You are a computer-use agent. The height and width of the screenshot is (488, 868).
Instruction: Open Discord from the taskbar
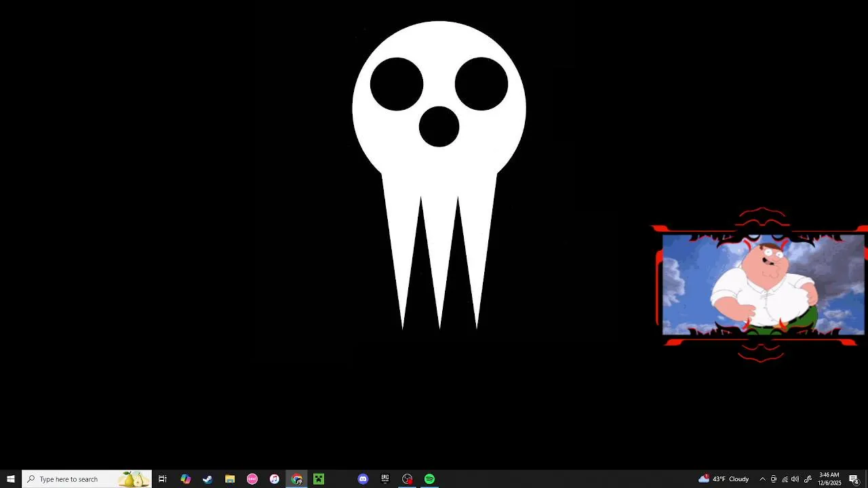pyautogui.click(x=363, y=479)
